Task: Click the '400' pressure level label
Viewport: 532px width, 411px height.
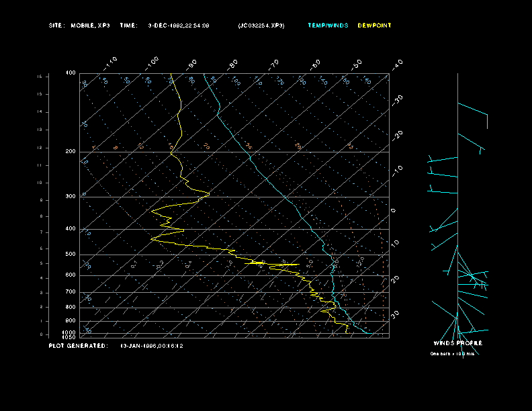Action: click(71, 228)
